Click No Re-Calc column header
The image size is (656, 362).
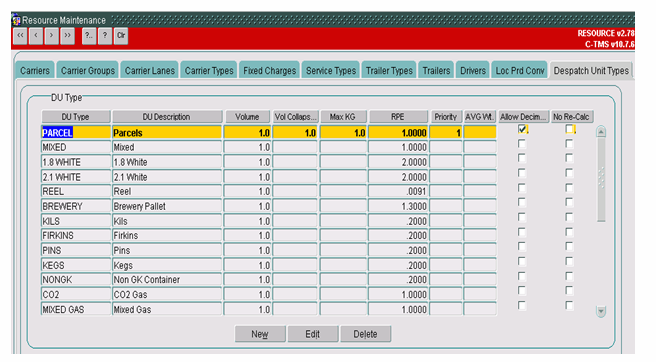571,117
